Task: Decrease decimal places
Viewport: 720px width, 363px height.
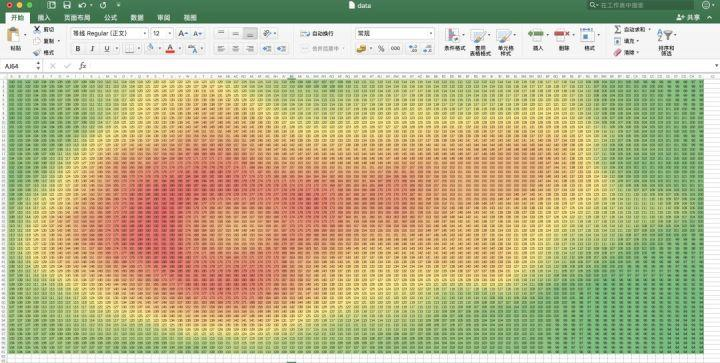Action: coord(428,48)
